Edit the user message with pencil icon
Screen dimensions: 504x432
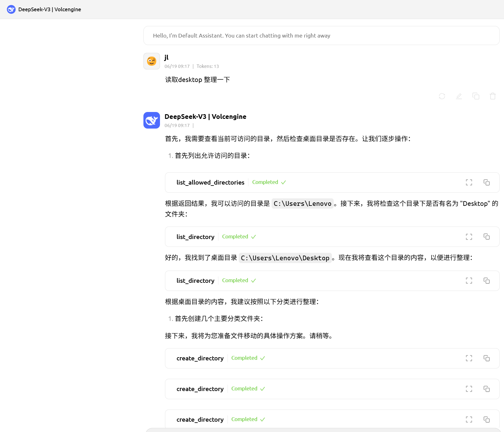(459, 96)
